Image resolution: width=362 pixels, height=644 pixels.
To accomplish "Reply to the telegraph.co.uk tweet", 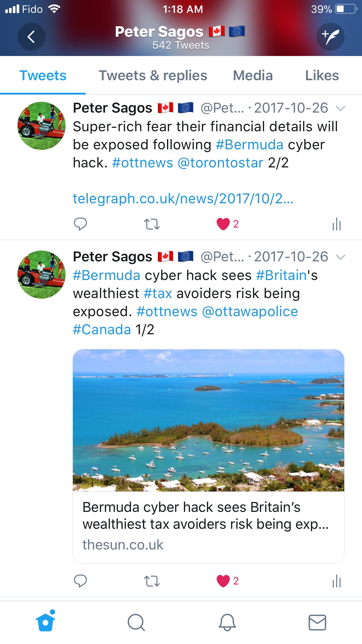I will [x=80, y=224].
